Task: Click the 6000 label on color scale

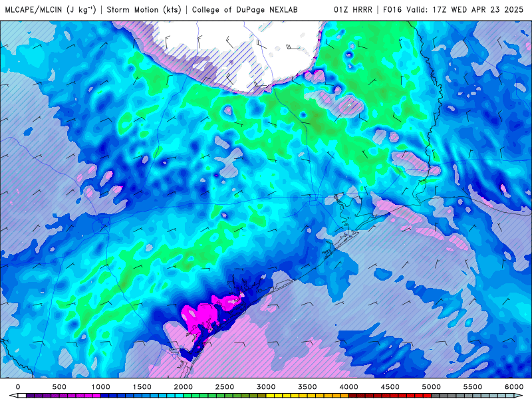Action: [514, 387]
